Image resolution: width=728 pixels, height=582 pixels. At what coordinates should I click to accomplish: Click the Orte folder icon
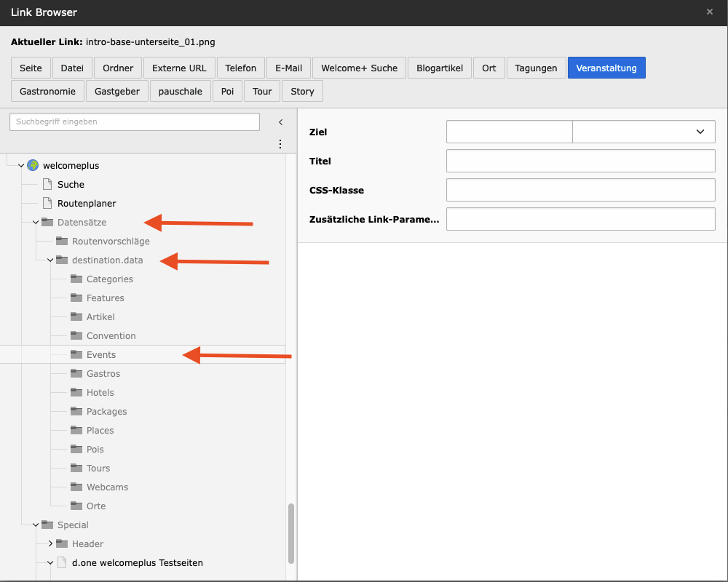click(x=76, y=506)
